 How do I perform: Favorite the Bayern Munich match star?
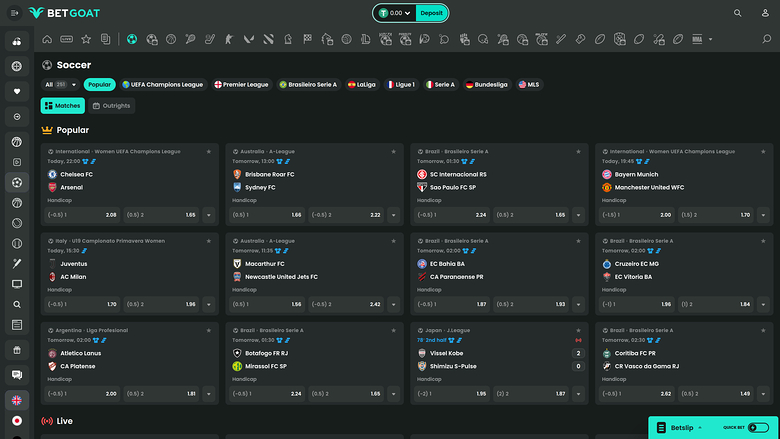point(763,152)
